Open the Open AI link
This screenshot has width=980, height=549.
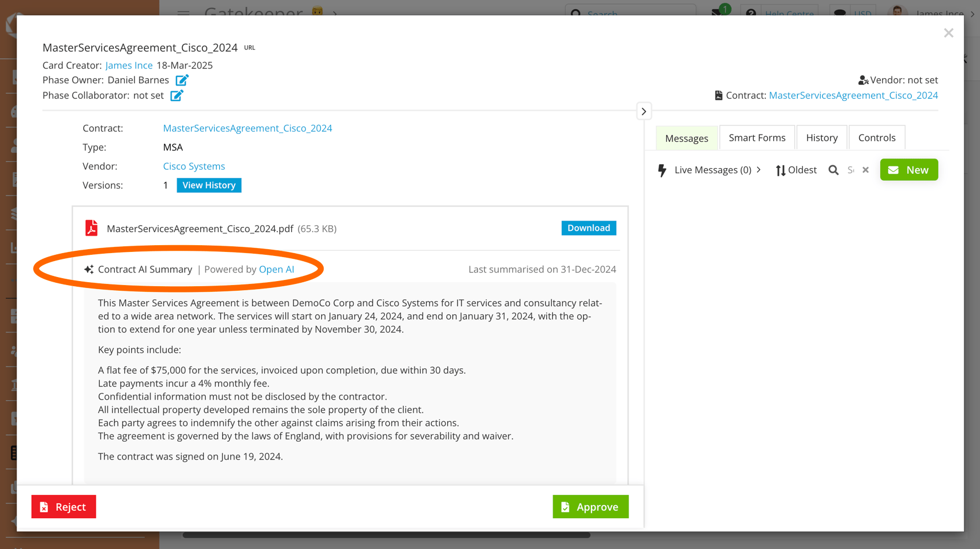tap(277, 269)
